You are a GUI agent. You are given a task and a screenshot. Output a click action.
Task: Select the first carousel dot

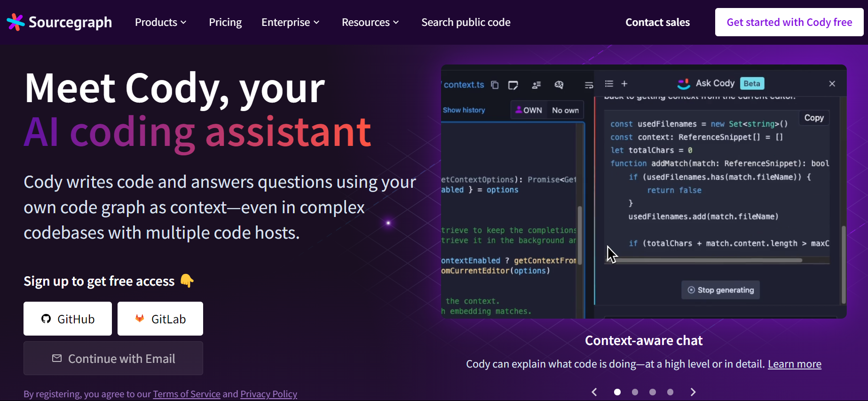coord(617,392)
